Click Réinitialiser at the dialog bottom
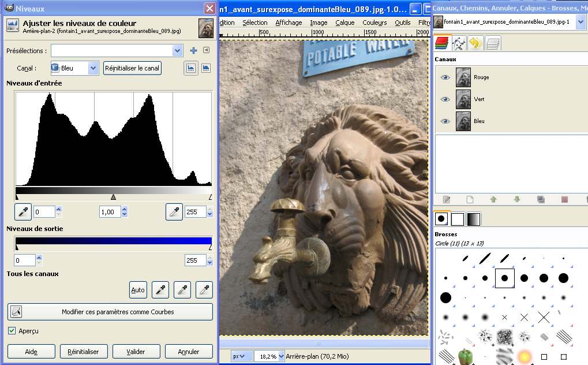 [83, 352]
